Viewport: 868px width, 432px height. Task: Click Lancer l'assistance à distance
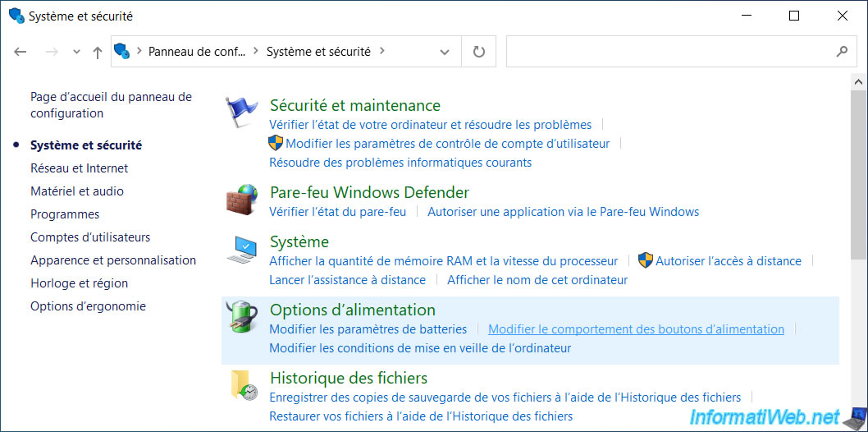coord(347,280)
